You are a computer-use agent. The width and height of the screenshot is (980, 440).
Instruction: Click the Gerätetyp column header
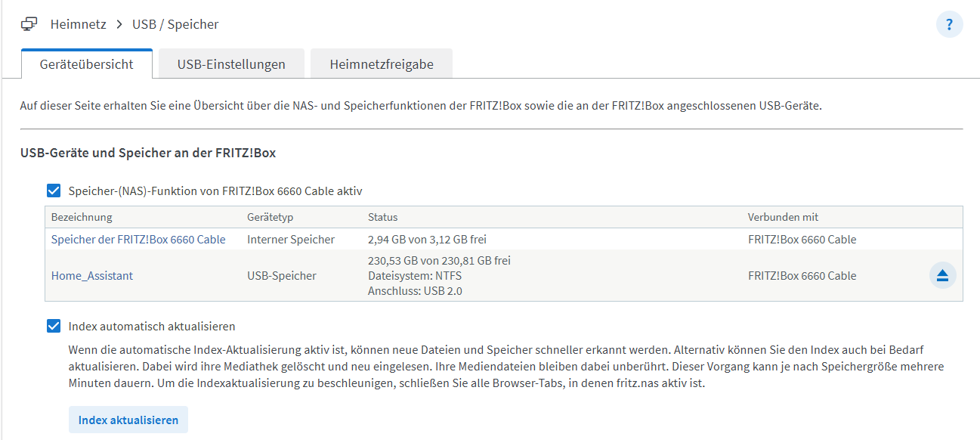click(x=270, y=217)
